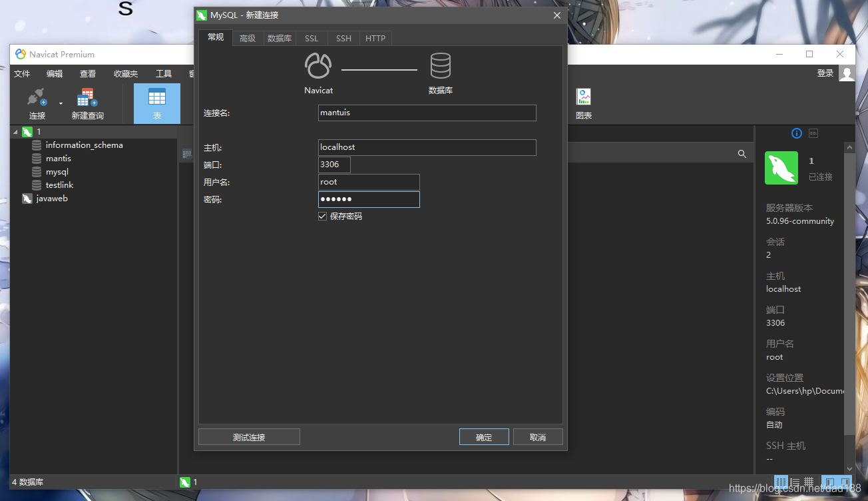
Task: Open the dropdown arrow beside the 连接 button
Action: pos(61,103)
